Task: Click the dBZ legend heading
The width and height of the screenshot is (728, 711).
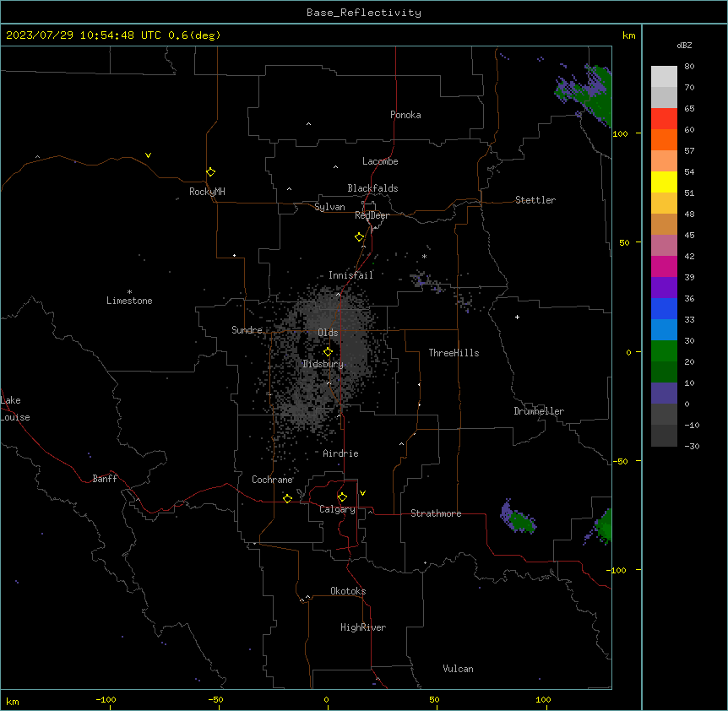Action: [684, 45]
